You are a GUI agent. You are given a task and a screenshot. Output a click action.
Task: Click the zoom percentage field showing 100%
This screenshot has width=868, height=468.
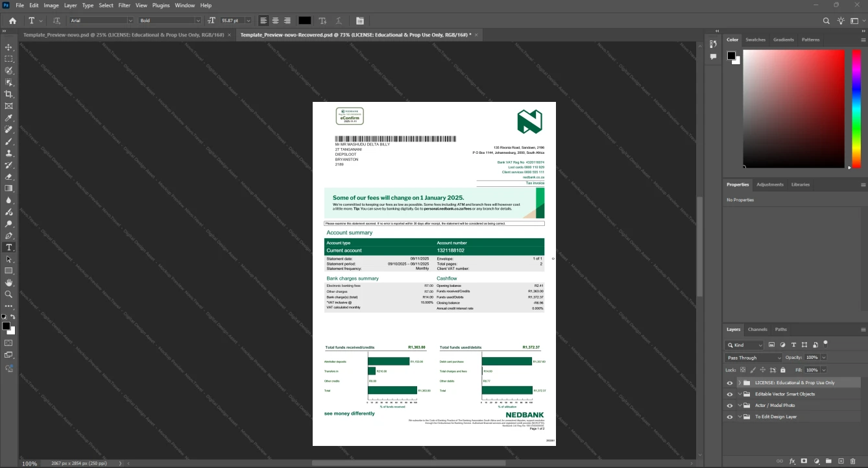30,463
